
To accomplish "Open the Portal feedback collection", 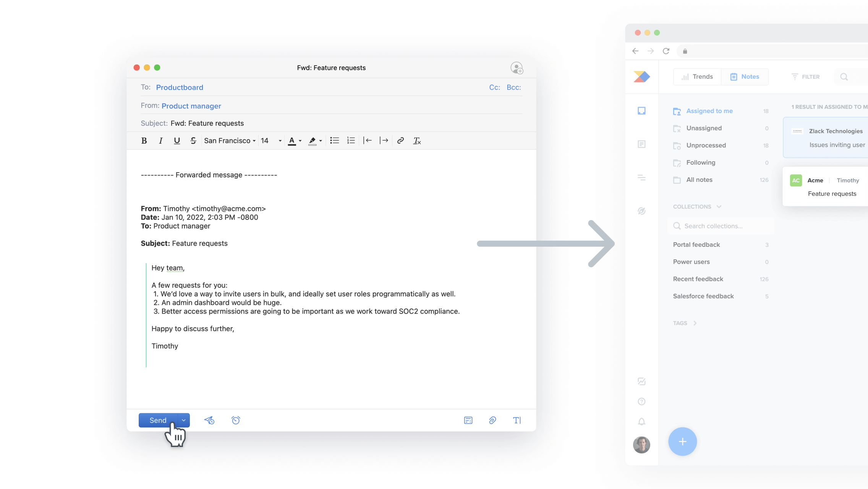I will coord(721,244).
